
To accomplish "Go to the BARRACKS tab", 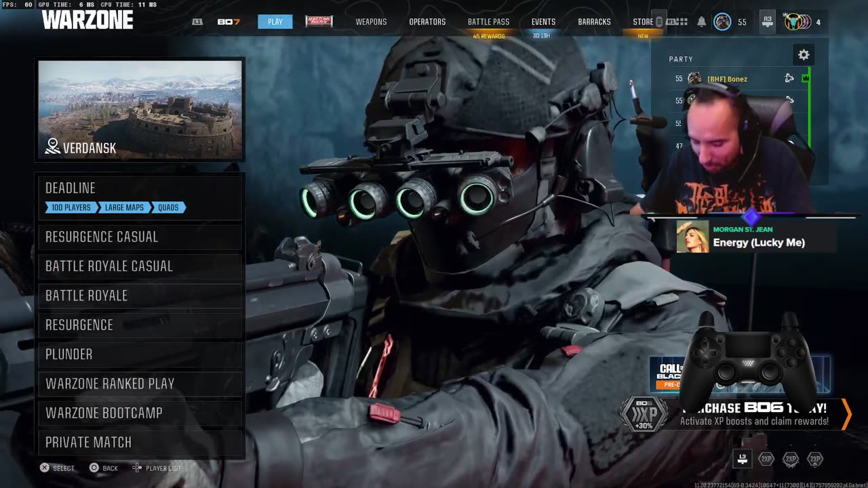I will tap(594, 22).
